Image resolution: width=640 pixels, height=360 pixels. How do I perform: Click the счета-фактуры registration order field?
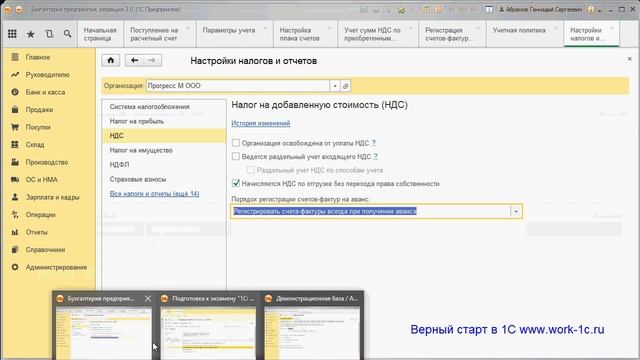[x=371, y=211]
